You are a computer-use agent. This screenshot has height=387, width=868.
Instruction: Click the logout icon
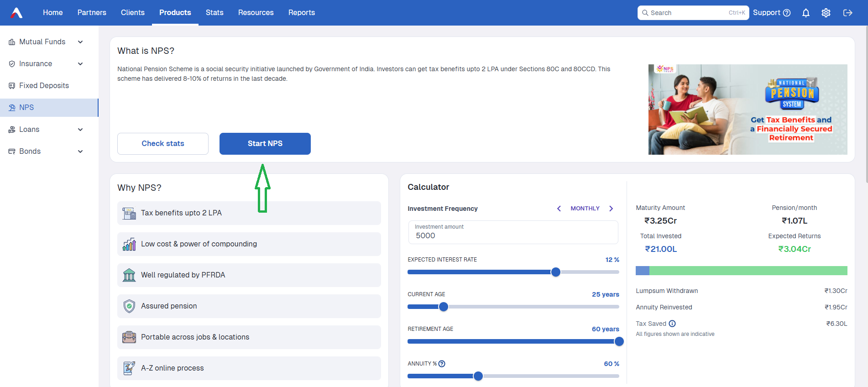[848, 13]
